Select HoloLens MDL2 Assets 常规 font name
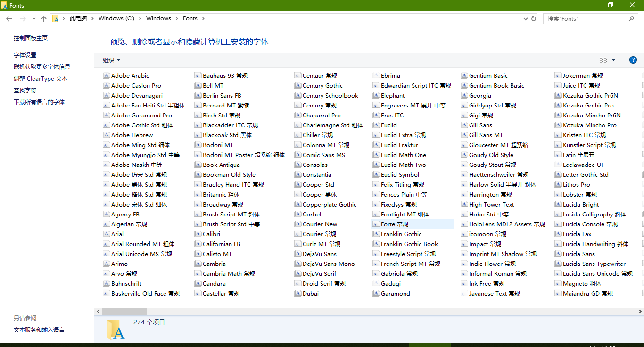 (507, 224)
